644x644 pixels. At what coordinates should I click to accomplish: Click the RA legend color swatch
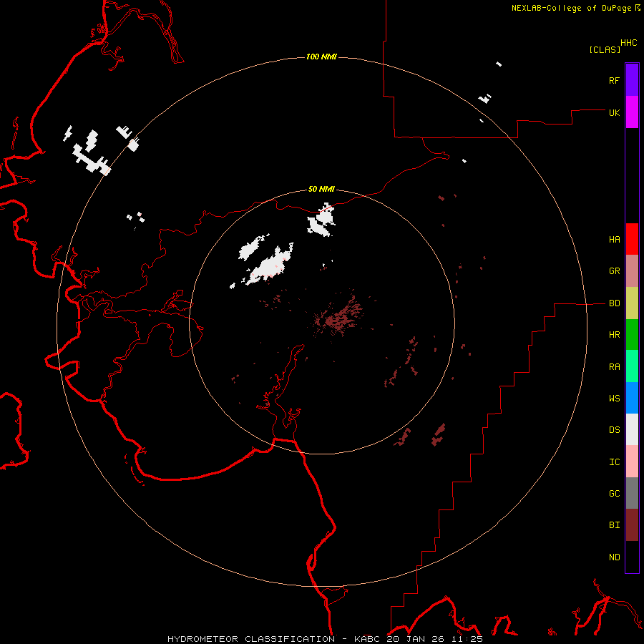pos(632,366)
